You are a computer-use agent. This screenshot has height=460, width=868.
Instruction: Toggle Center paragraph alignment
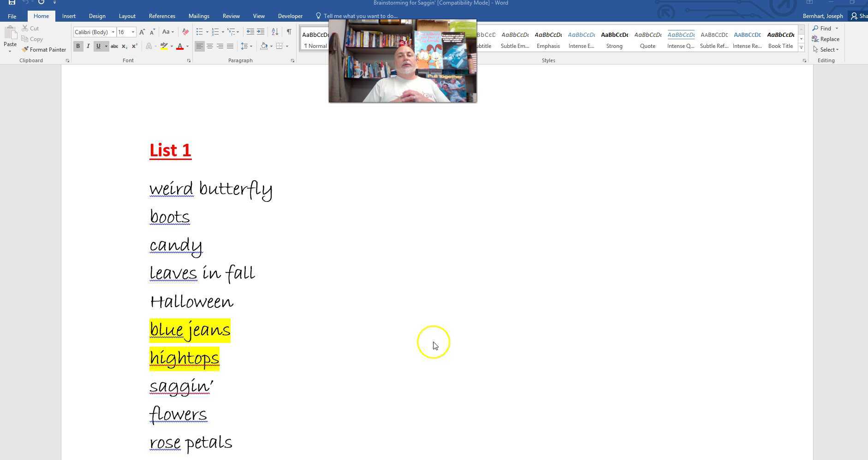210,46
